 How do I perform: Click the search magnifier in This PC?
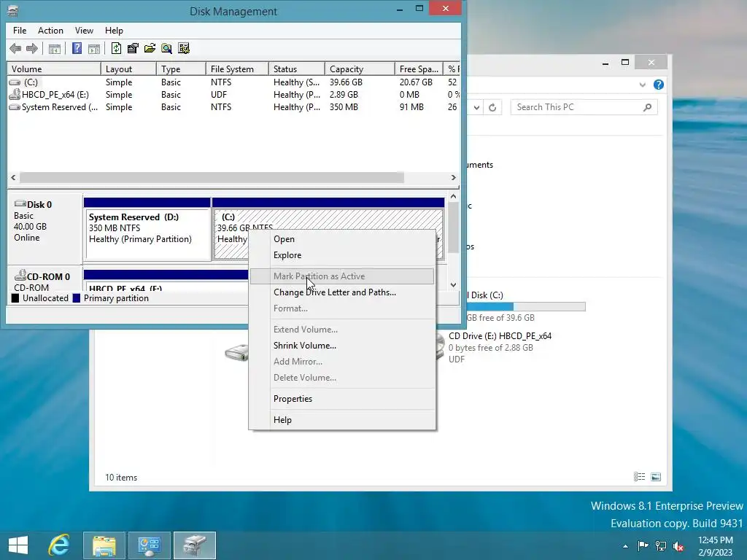(647, 107)
